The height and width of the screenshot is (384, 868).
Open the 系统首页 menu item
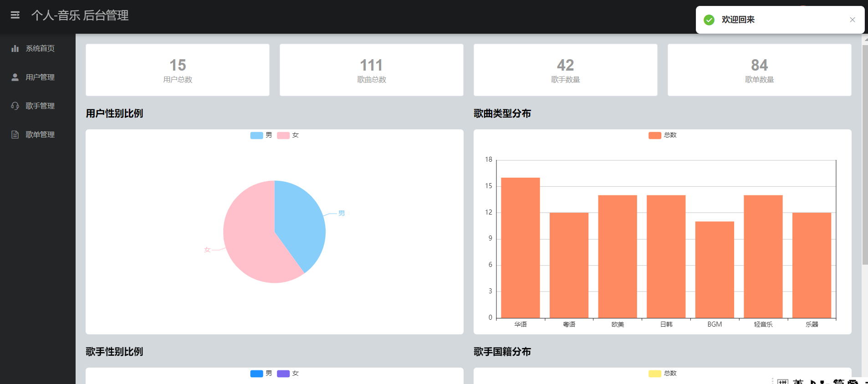point(38,48)
